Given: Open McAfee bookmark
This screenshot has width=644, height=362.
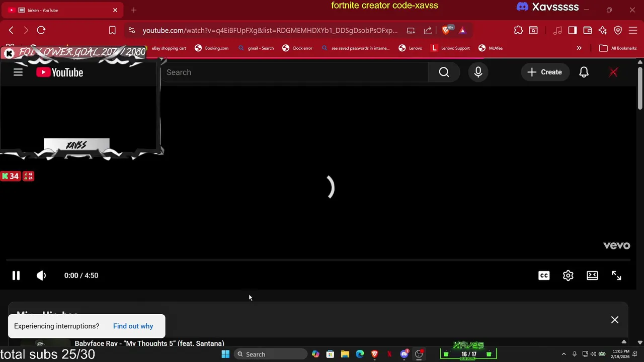Looking at the screenshot, I should point(491,48).
